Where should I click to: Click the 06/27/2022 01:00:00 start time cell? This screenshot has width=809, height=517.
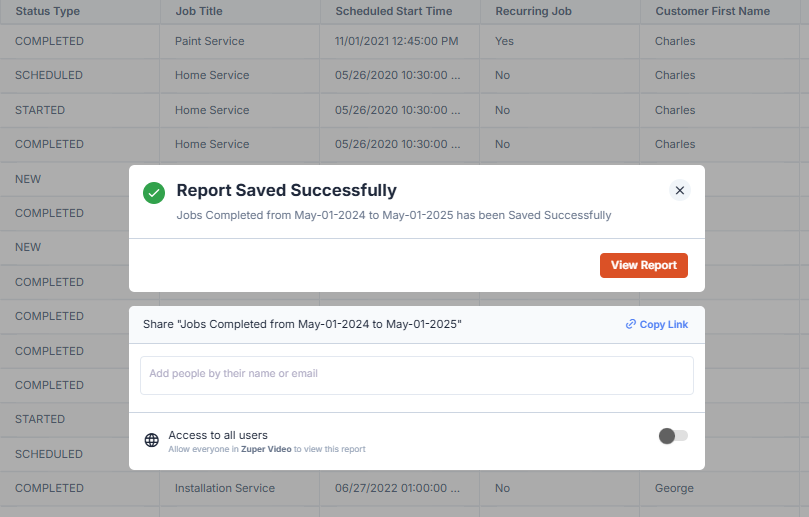[x=397, y=488]
